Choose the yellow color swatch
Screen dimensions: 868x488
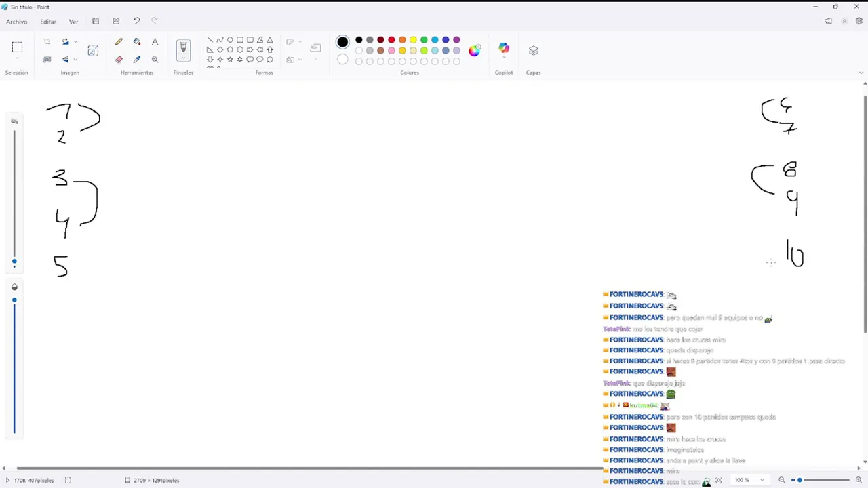413,40
